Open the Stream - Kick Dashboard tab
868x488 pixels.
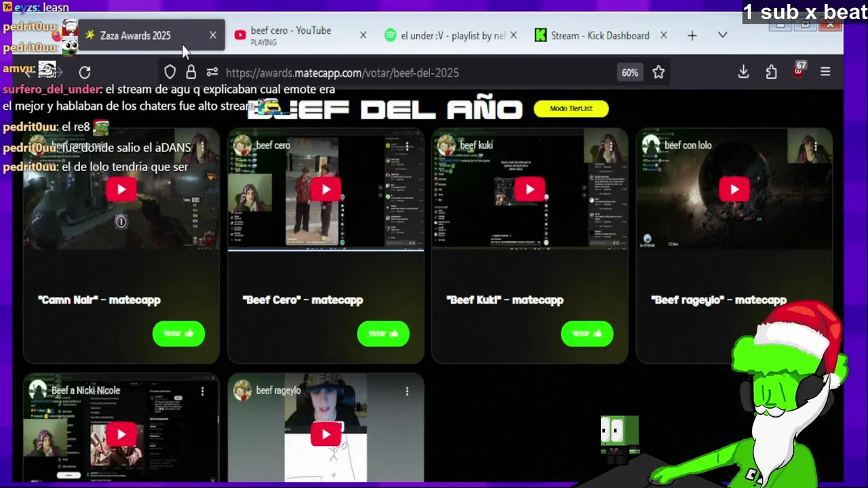[x=600, y=35]
